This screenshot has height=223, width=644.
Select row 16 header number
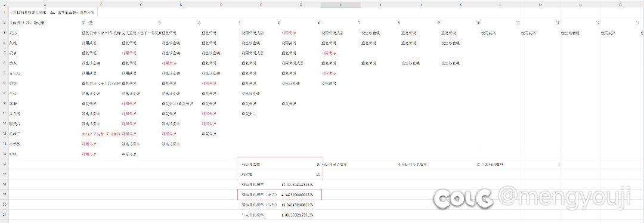[4, 164]
